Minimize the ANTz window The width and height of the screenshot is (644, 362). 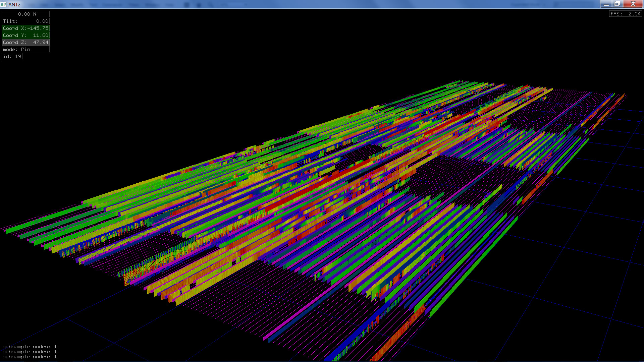(x=606, y=4)
